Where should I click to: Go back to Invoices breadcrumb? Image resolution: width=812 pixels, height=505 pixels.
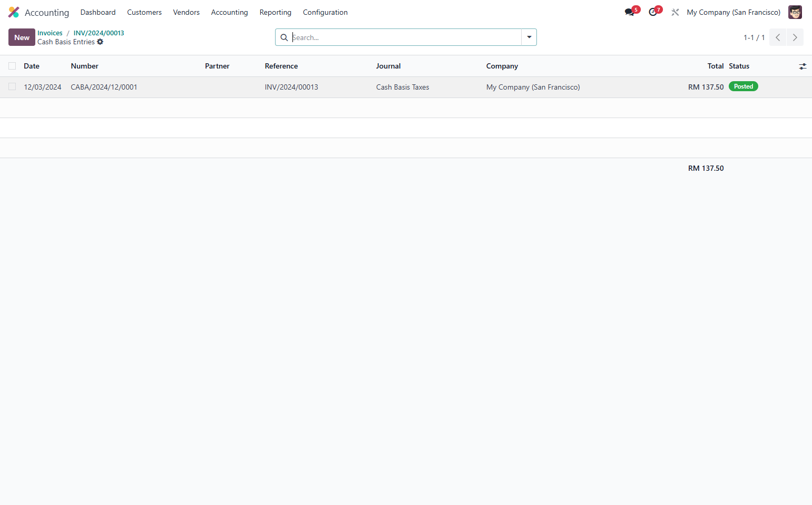(50, 33)
